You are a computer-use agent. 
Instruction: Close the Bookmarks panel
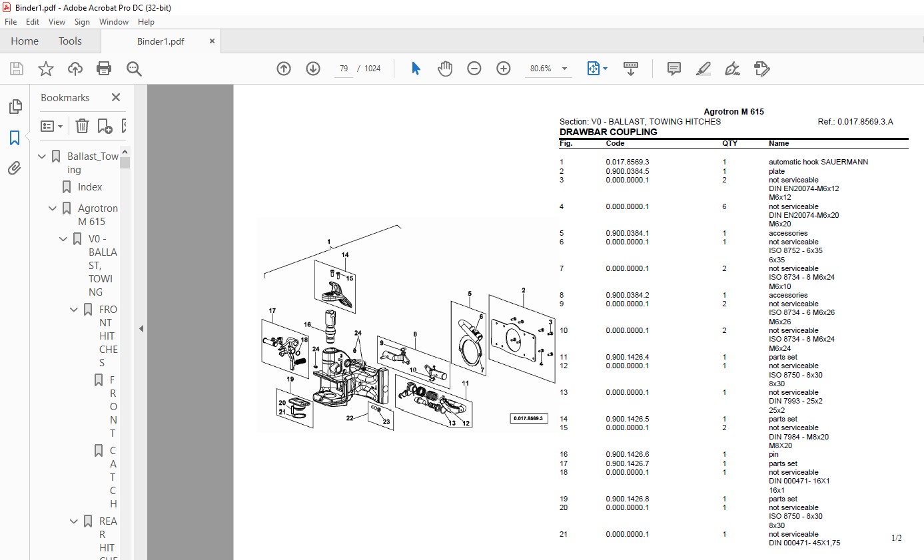116,98
